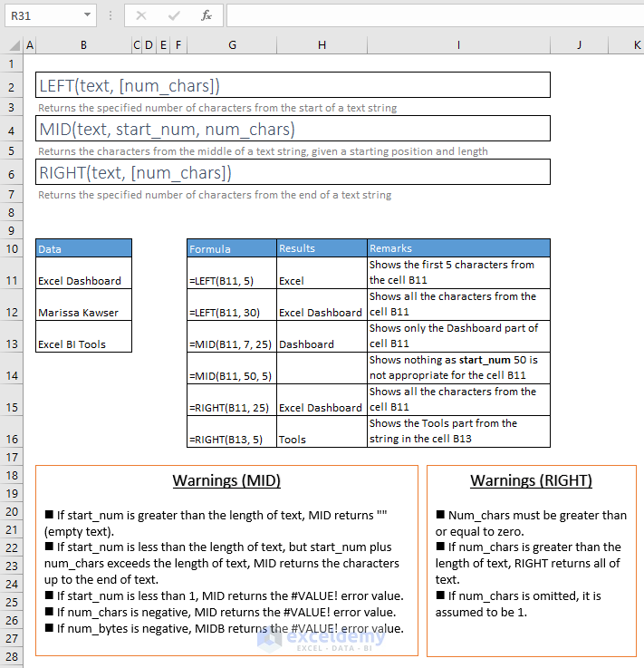
Task: Select the Excel BI Tools cell
Action: (84, 336)
